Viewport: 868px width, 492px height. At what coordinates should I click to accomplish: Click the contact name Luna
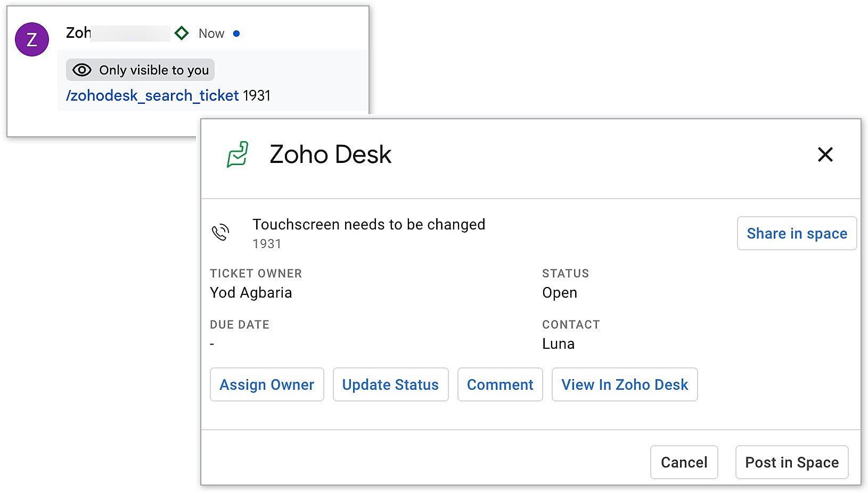(558, 344)
